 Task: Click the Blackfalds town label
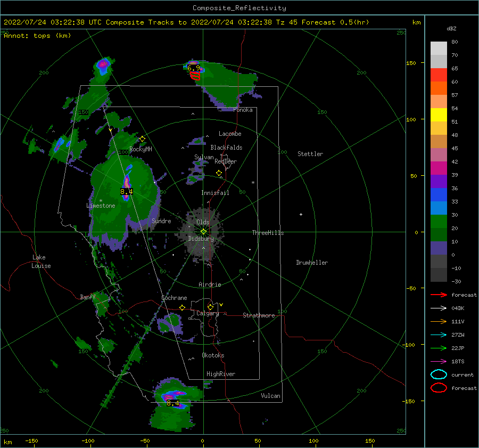click(x=226, y=148)
